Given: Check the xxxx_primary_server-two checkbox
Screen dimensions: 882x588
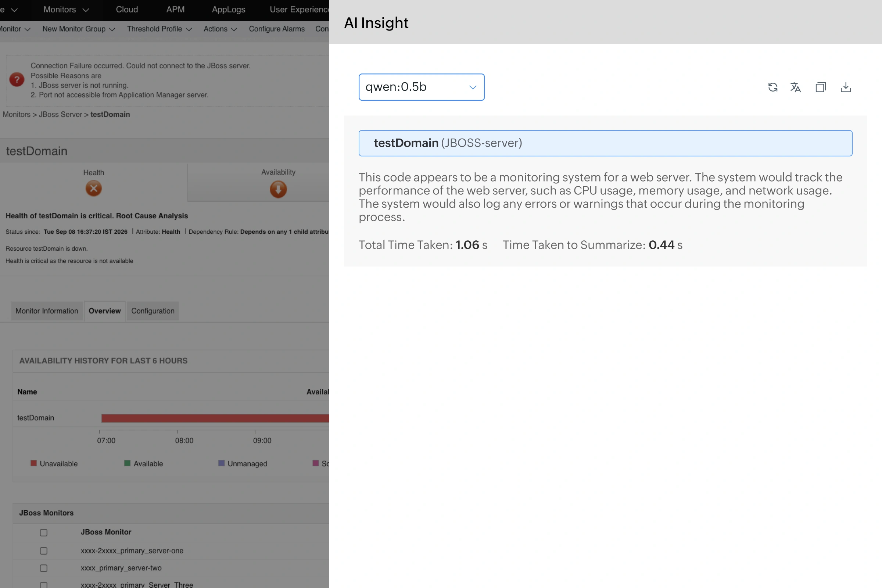Looking at the screenshot, I should [x=44, y=568].
